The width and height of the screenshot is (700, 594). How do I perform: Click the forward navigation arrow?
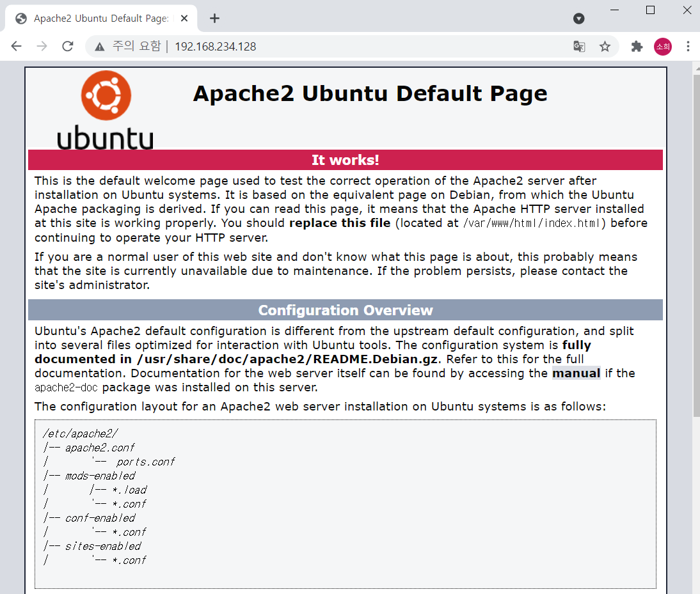coord(42,47)
